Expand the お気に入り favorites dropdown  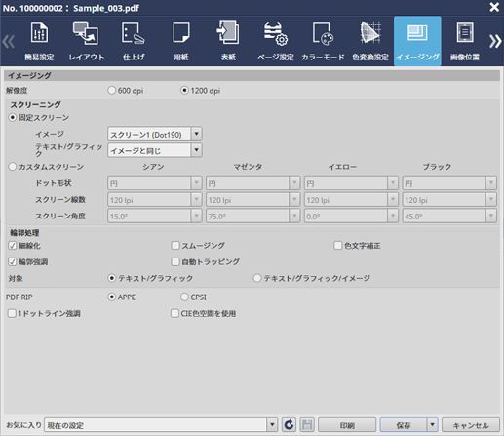click(x=272, y=425)
